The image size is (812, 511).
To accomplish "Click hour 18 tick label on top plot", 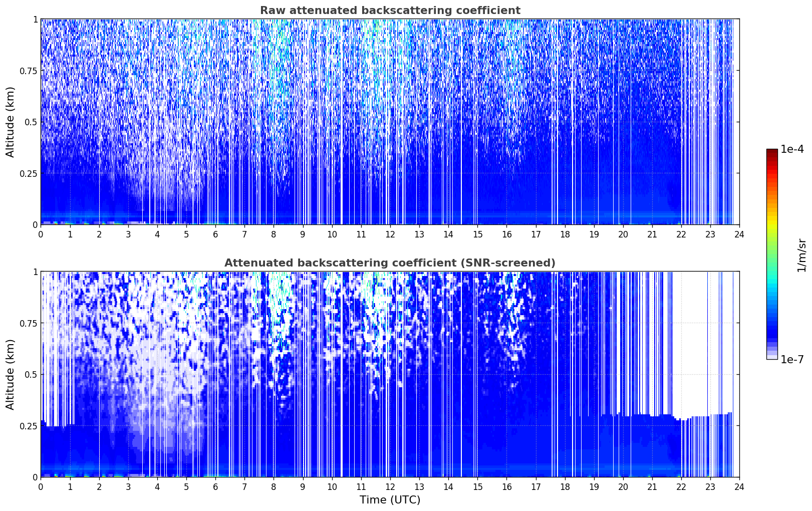I will click(565, 234).
